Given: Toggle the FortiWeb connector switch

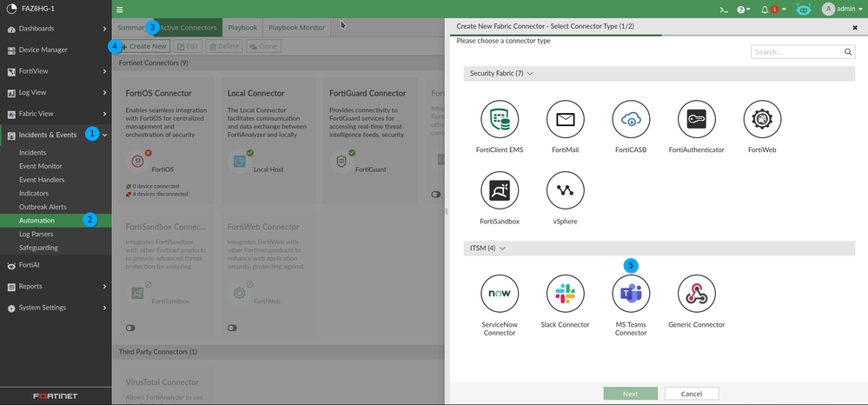Looking at the screenshot, I should [232, 328].
